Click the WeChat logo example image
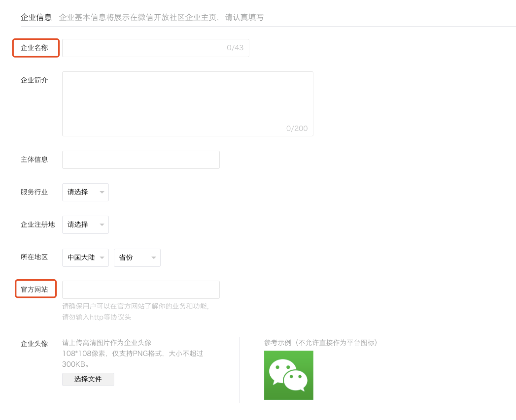The image size is (516, 420). (x=289, y=375)
